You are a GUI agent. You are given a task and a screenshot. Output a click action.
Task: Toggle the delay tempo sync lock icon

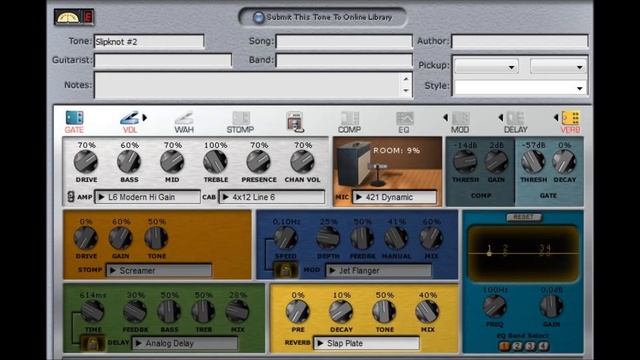[92, 343]
